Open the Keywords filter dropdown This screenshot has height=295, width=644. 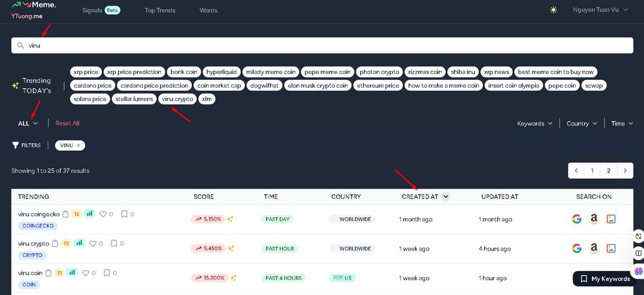(x=535, y=123)
